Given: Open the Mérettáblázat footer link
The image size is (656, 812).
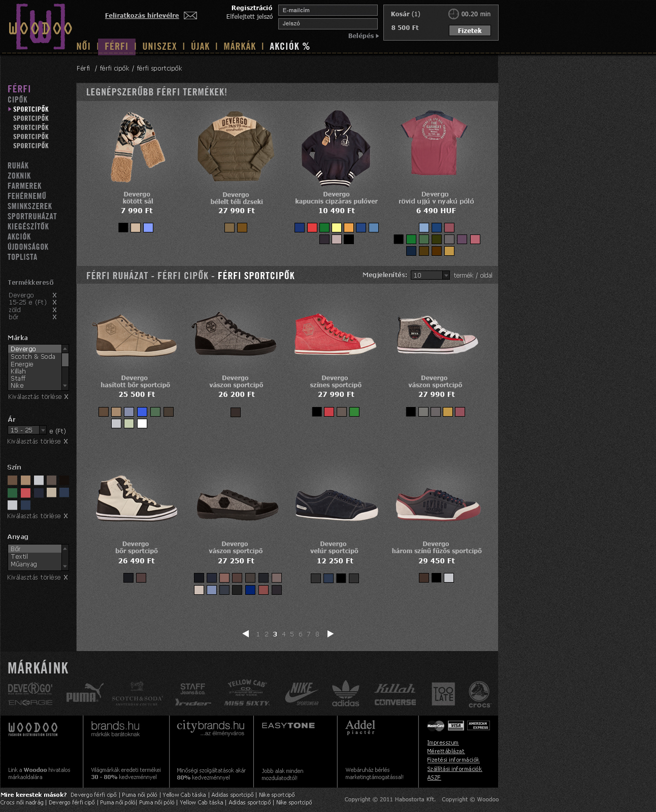Looking at the screenshot, I should 445,751.
